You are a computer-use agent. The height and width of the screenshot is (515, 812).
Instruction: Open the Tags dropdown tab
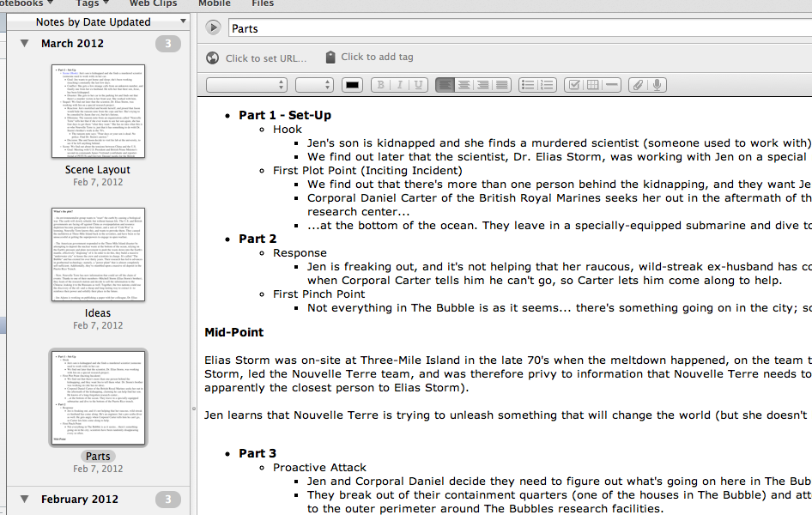click(x=92, y=3)
